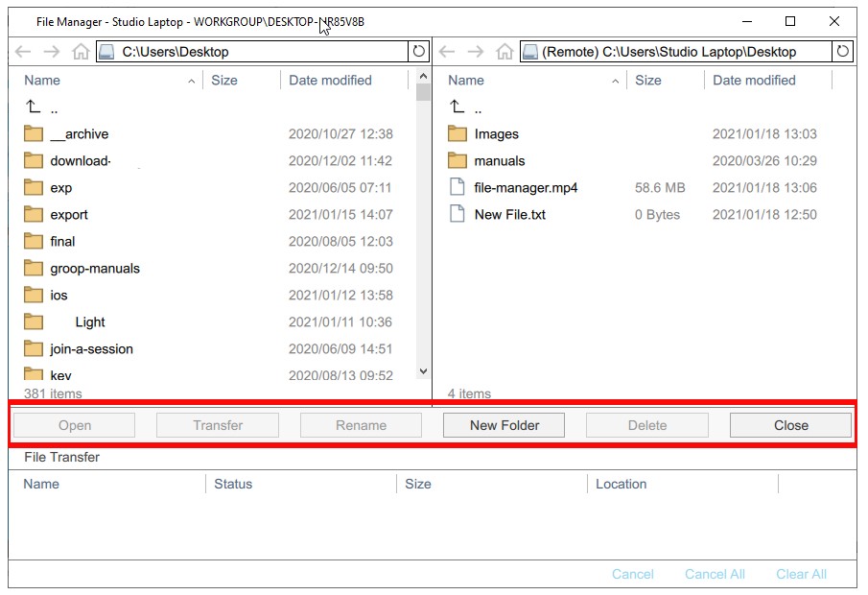This screenshot has width=868, height=595.
Task: Select the export folder in the local pane
Action: pyautogui.click(x=67, y=214)
